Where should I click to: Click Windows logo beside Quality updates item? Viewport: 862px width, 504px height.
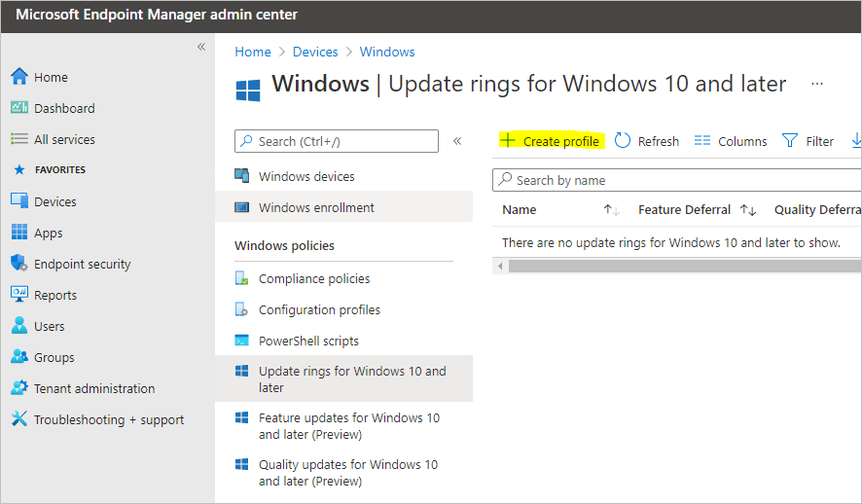tap(242, 464)
